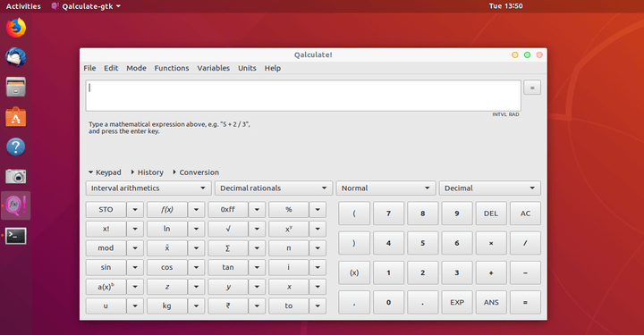Image resolution: width=644 pixels, height=335 pixels.
Task: Open Firefox from the dock
Action: tap(15, 29)
